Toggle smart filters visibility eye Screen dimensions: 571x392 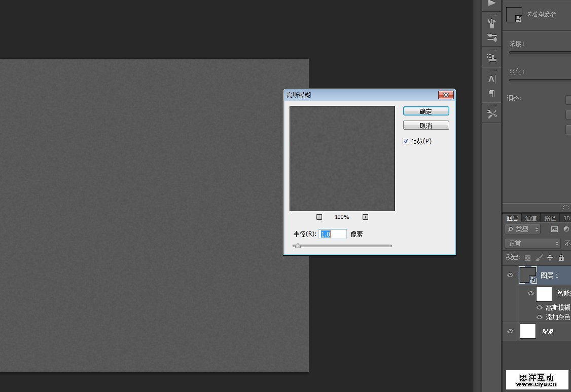531,293
